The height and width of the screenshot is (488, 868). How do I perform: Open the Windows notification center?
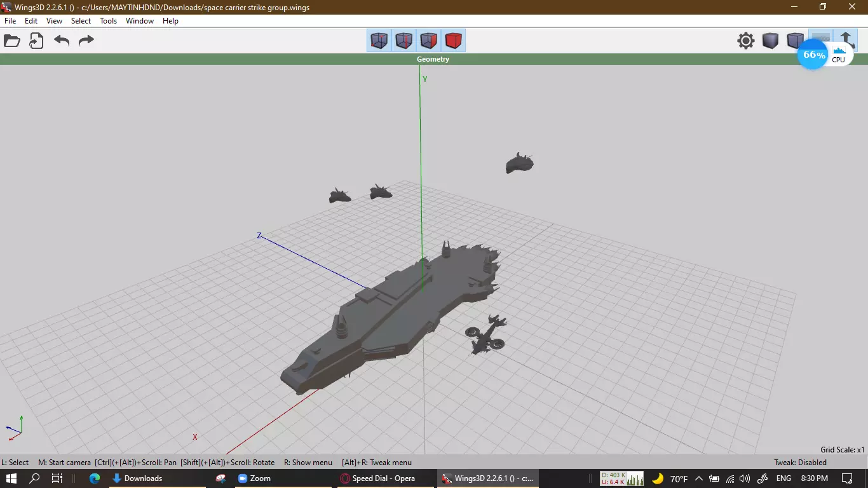click(x=847, y=478)
